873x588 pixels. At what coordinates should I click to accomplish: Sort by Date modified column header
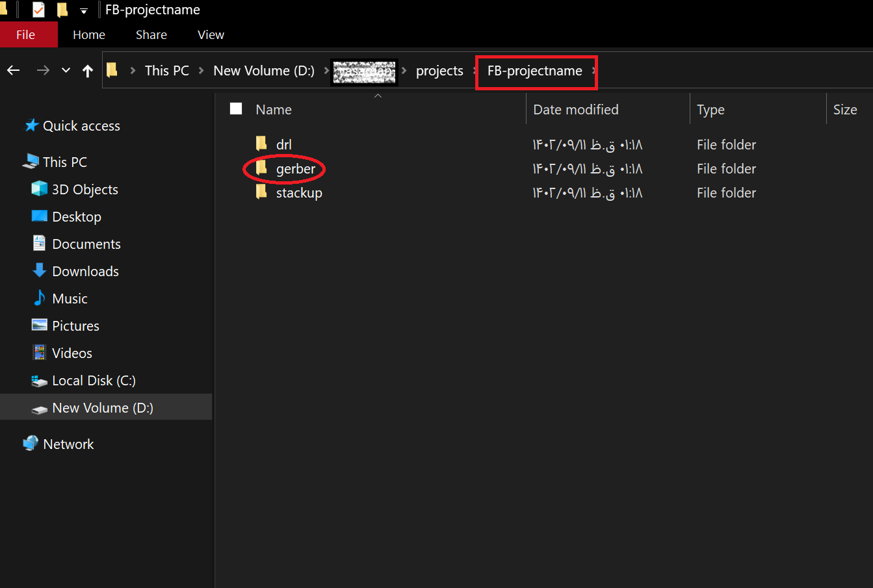pos(576,110)
